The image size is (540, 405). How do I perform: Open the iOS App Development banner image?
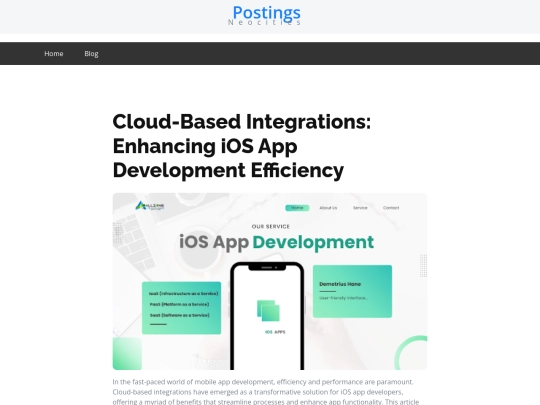pos(270,281)
